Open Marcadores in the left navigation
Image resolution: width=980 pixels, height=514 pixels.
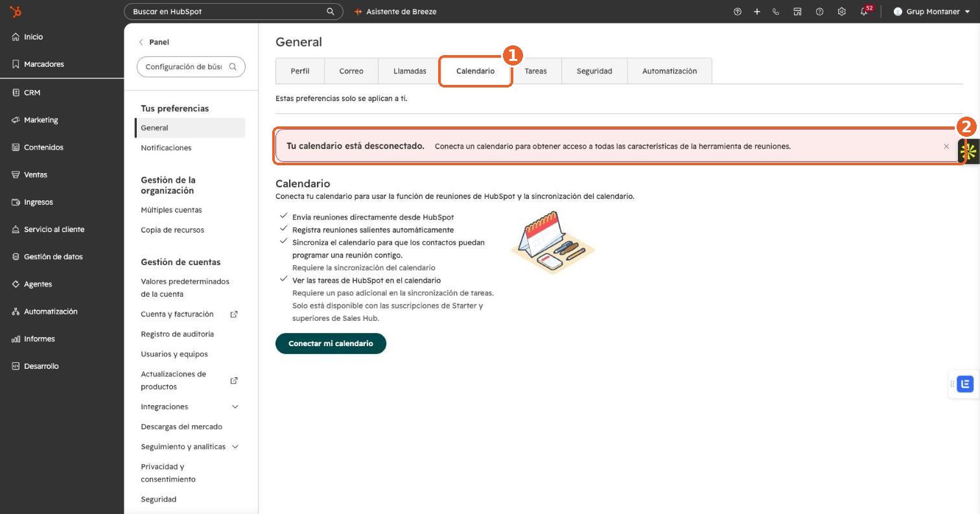[x=38, y=64]
